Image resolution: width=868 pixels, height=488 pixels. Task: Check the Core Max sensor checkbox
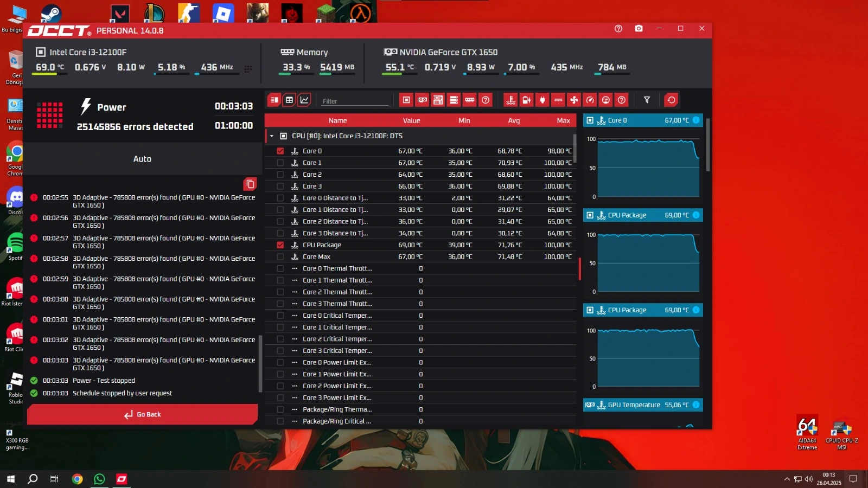(x=280, y=257)
